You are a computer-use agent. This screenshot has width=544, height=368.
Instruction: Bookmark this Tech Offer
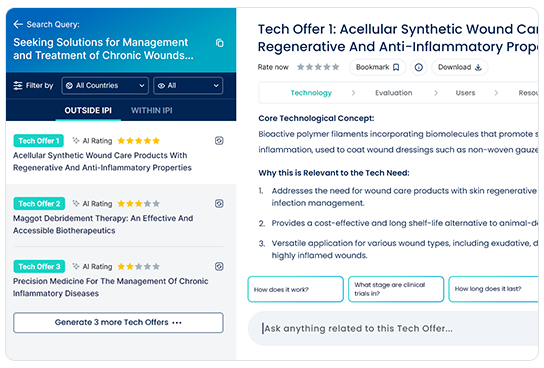click(377, 67)
